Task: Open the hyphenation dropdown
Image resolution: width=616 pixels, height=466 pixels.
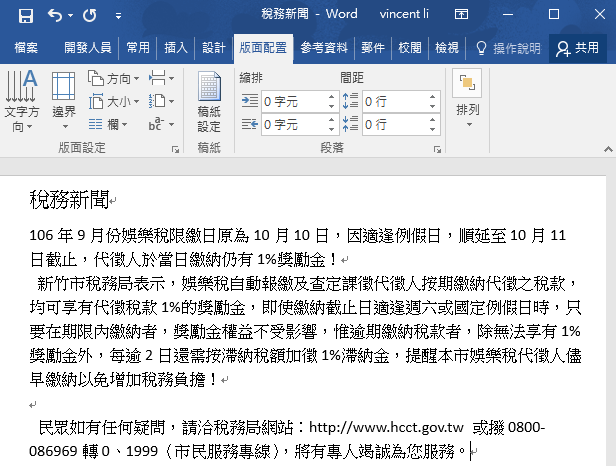Action: pos(161,125)
